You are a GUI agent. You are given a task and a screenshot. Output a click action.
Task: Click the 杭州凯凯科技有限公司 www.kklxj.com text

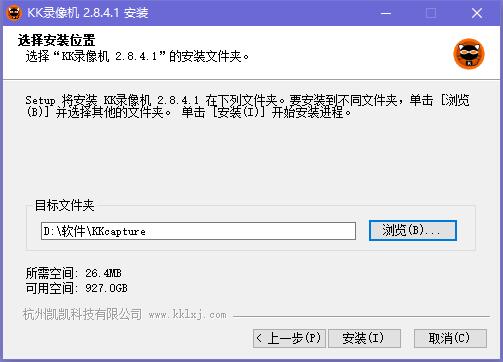click(125, 314)
